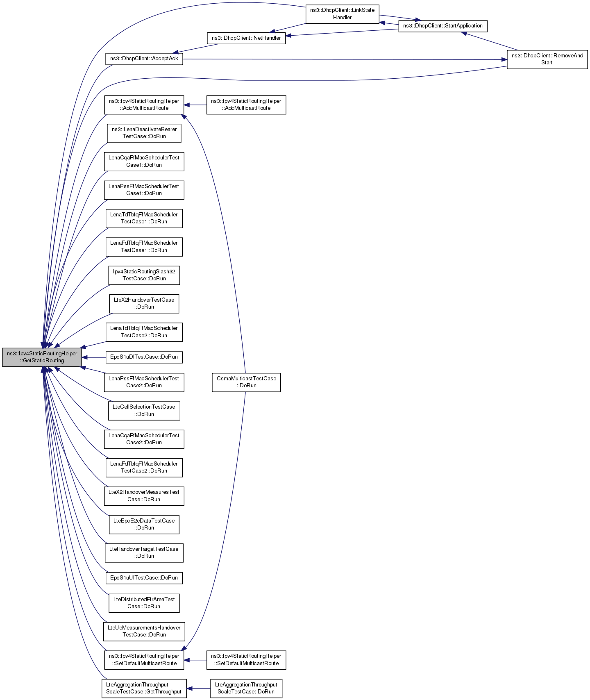
Task: Select the LteHandoverTargetTestCase::DoRun node
Action: [x=144, y=552]
